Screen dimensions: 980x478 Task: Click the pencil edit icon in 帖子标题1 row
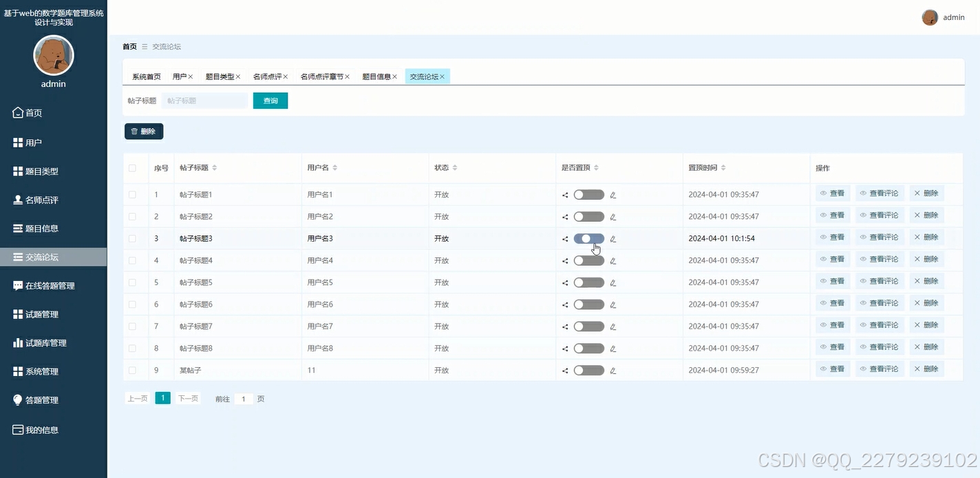[612, 195]
